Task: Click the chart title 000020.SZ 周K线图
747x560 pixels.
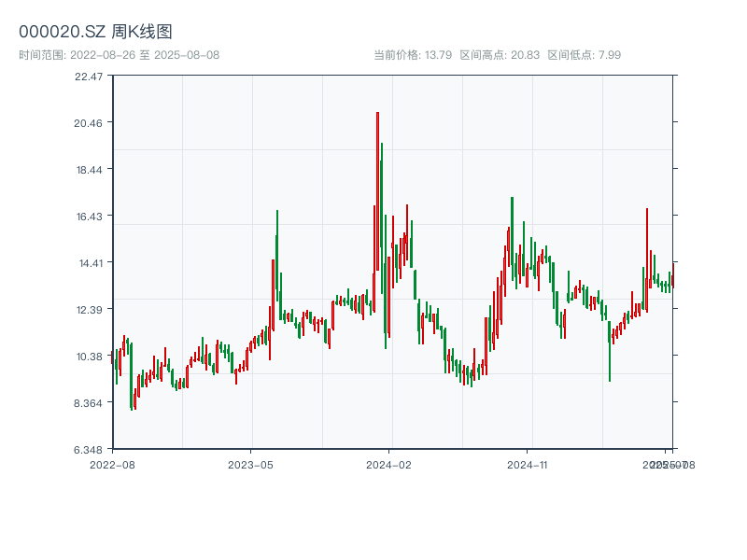Action: (x=95, y=32)
